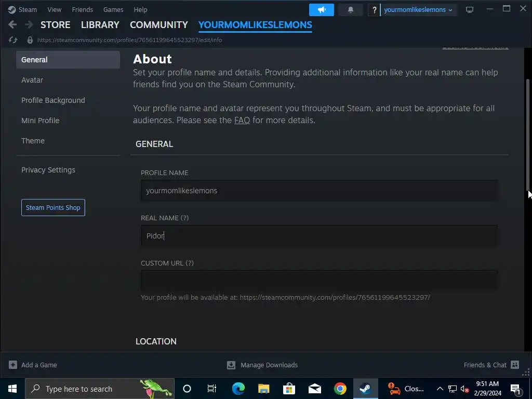Click the Custom URL input field

[320, 280]
